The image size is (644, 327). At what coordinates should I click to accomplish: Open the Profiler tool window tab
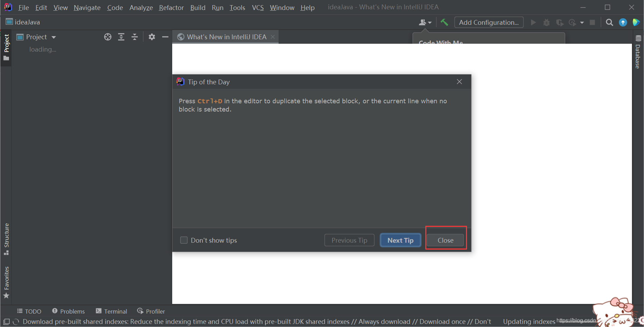tap(151, 311)
